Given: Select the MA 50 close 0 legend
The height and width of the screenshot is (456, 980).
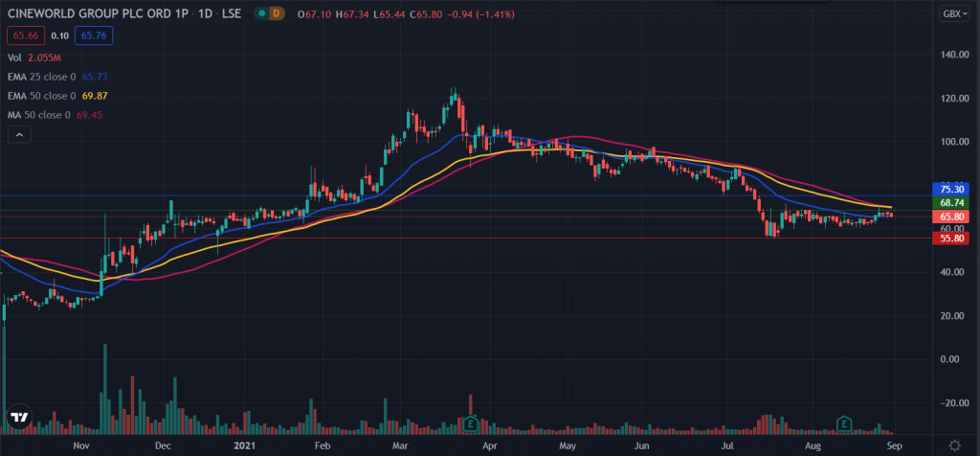Looking at the screenshot, I should (55, 115).
